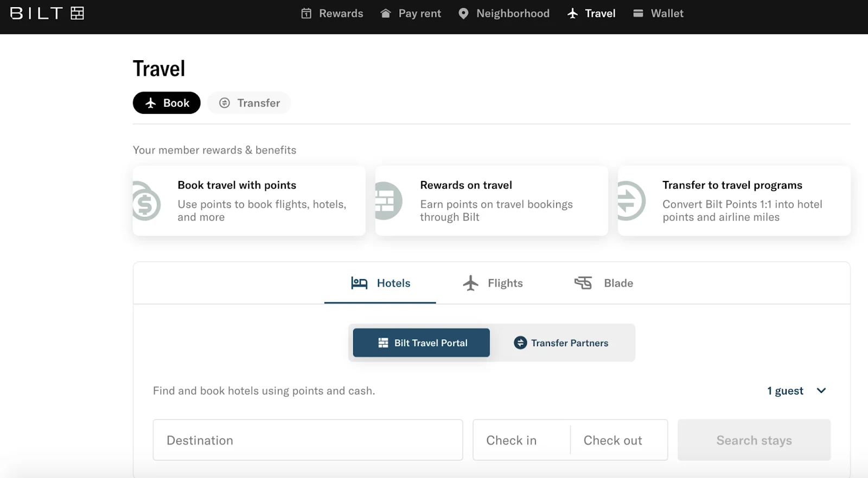Select Travel in top navigation
Screen dimensions: 868x478
[x=591, y=14]
